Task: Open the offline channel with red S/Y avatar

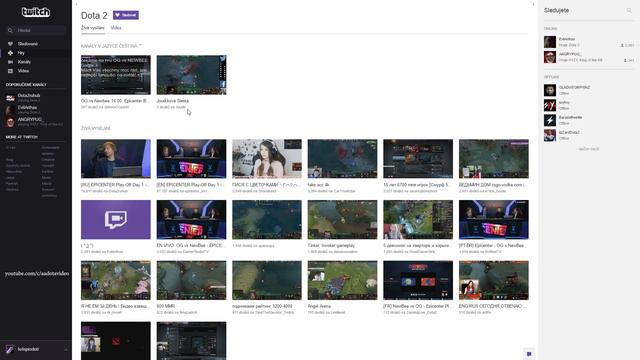Action: pos(550,105)
